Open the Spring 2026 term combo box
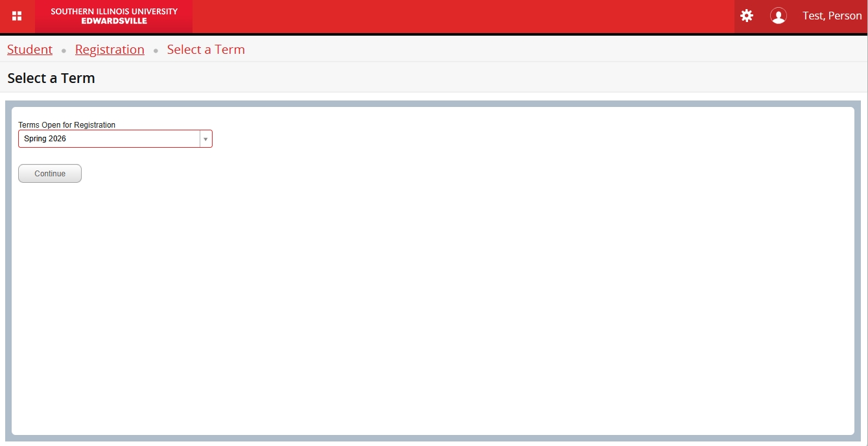The height and width of the screenshot is (446, 868). [115, 139]
